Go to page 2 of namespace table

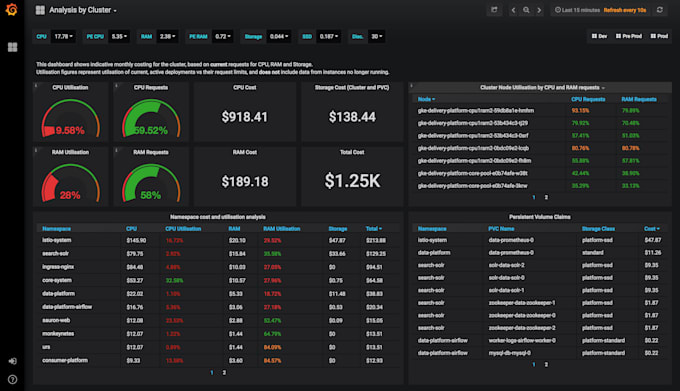click(224, 372)
